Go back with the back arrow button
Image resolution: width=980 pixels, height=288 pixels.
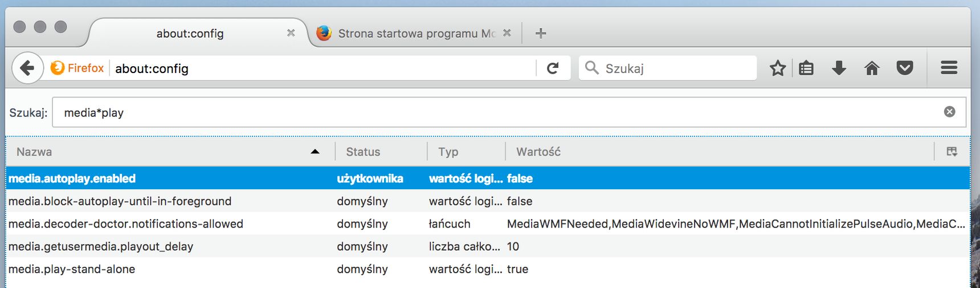(x=27, y=68)
